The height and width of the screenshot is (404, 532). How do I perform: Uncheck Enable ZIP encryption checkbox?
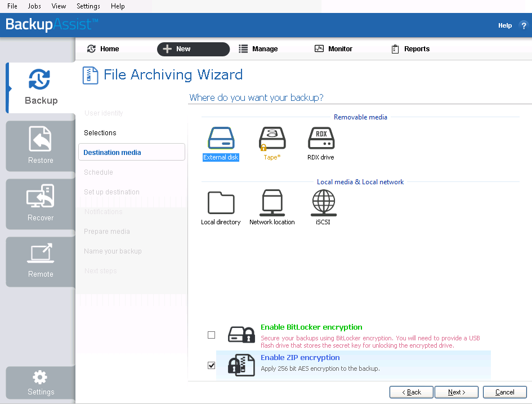point(211,365)
